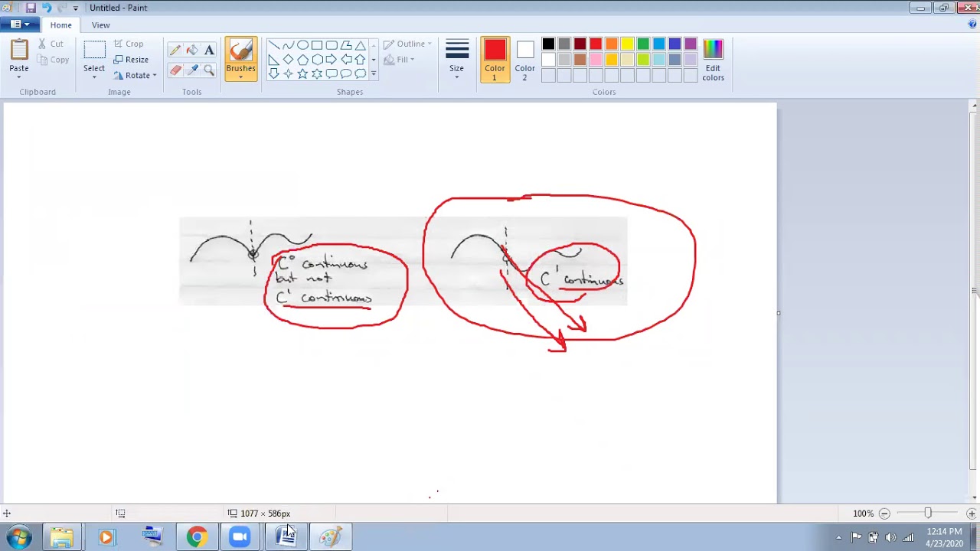Click the Windows Start button
Screen dimensions: 980x551
pos(18,537)
